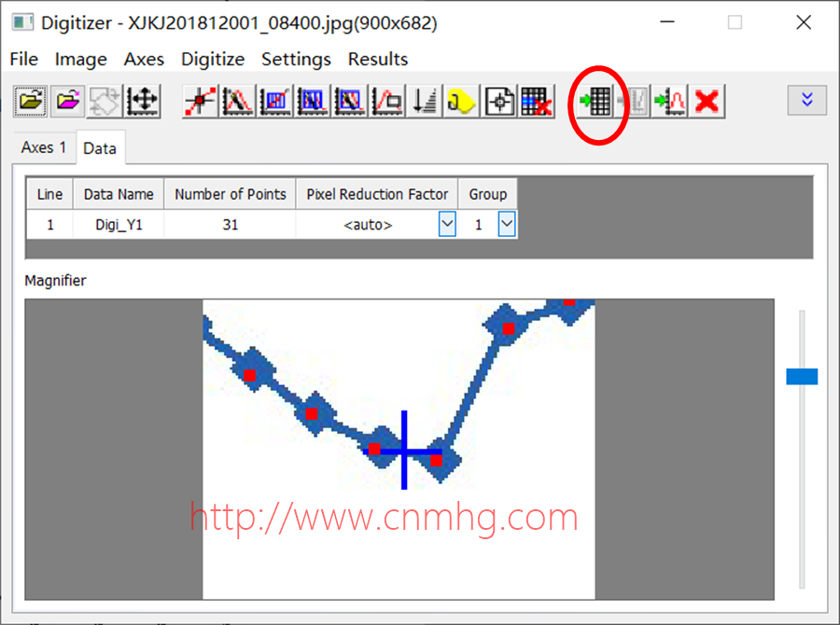Select the move/pan arrows tool

[143, 101]
